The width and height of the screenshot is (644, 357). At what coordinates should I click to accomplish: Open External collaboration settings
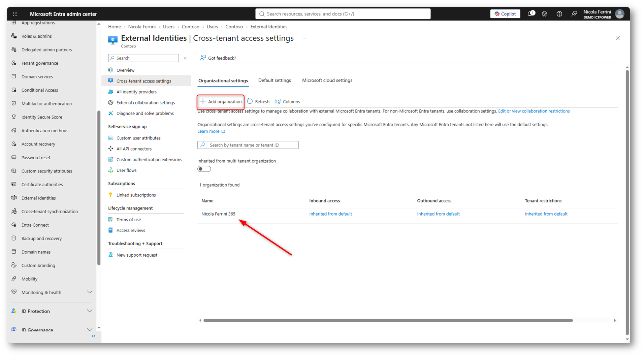(x=146, y=103)
